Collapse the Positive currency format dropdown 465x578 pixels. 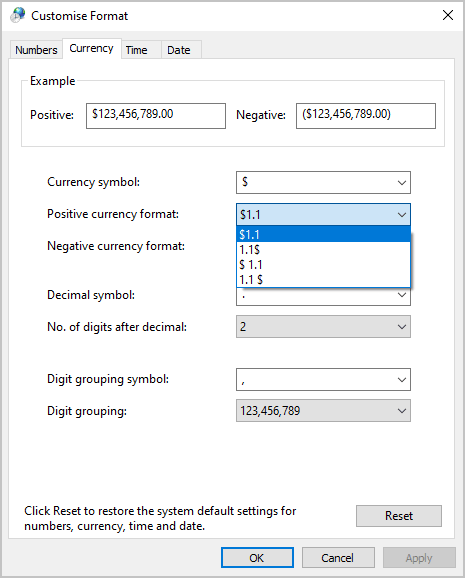pyautogui.click(x=323, y=214)
